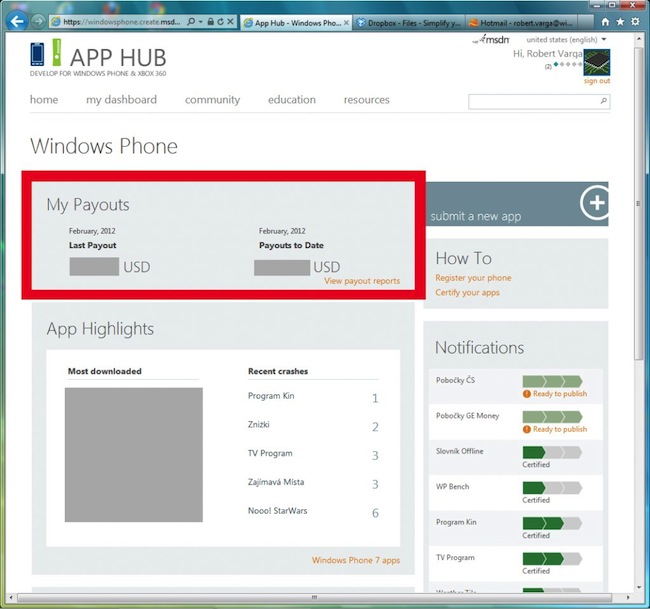Screen dimensions: 650x609
Task: Click the browser Forward arrow button
Action: point(38,21)
